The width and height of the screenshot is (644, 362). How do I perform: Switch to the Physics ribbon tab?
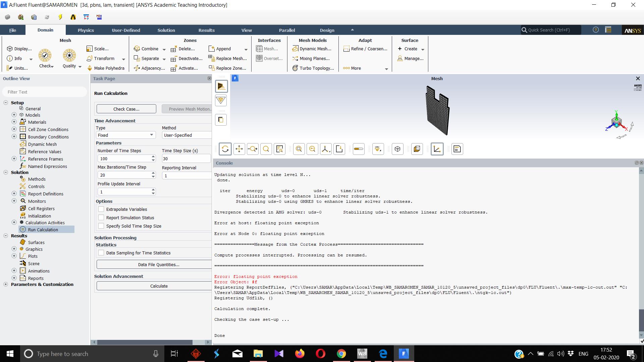pyautogui.click(x=86, y=30)
